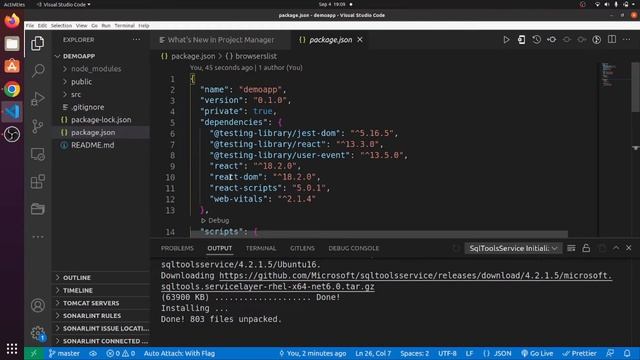Toggle watch eye icon in status bar
This screenshot has height=360, width=640.
[x=93, y=353]
